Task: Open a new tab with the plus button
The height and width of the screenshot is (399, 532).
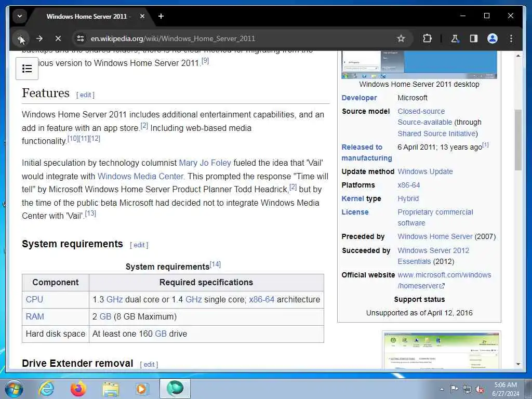Action: [161, 16]
